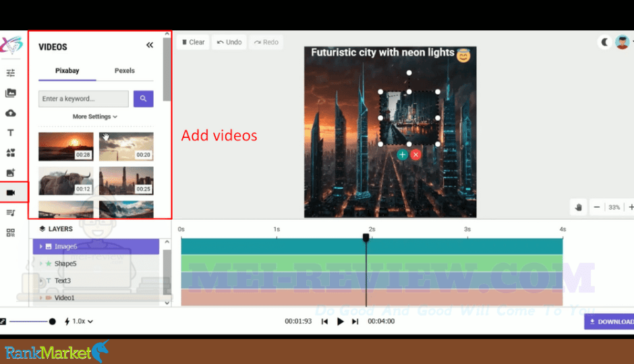Expand the Shape5 layer arrow
Screen dimensions: 634x364
point(40,264)
